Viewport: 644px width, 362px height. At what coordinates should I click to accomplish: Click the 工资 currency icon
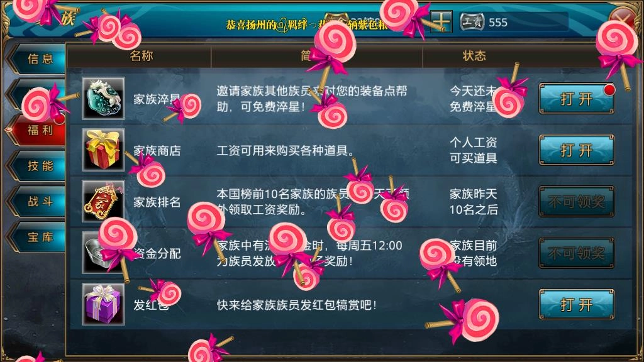(472, 22)
